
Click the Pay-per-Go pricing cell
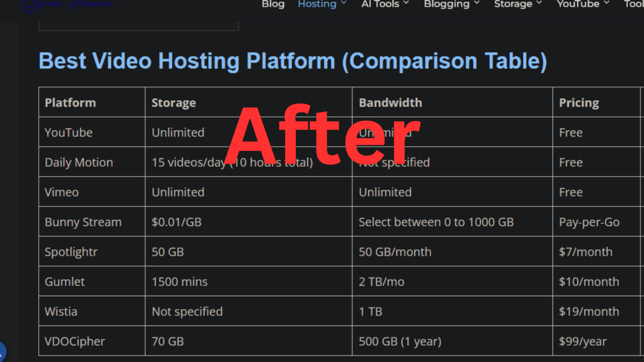(x=597, y=222)
